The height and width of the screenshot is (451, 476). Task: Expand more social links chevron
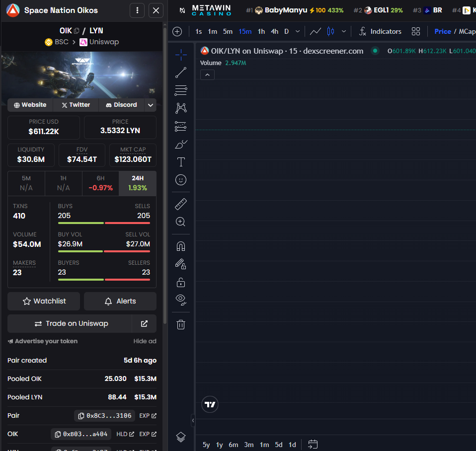point(151,105)
